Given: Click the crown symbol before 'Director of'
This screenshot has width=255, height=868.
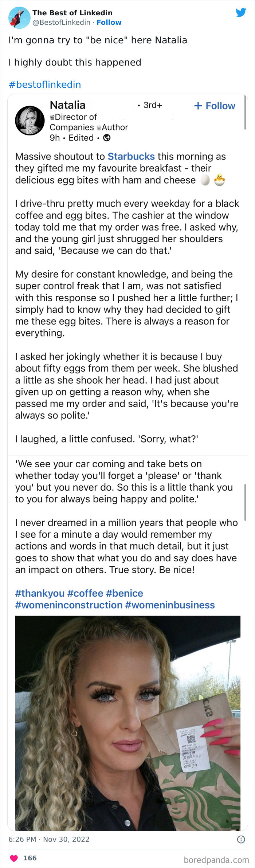Looking at the screenshot, I should point(53,117).
